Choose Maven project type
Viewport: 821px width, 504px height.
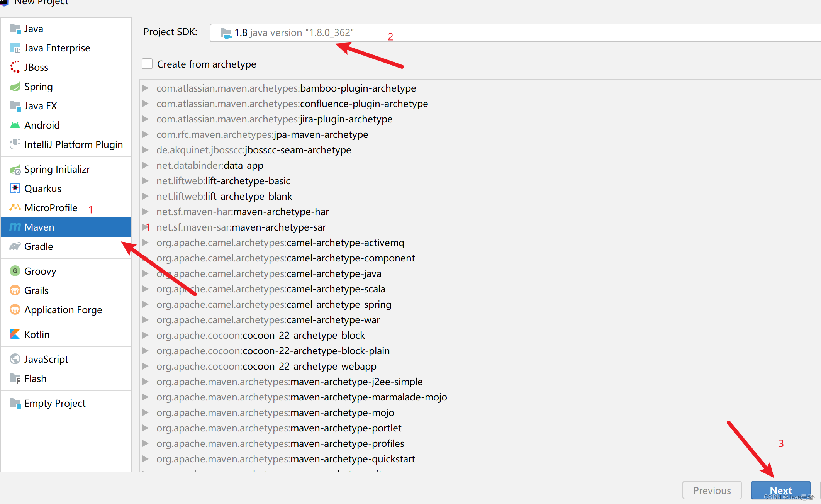pyautogui.click(x=39, y=227)
